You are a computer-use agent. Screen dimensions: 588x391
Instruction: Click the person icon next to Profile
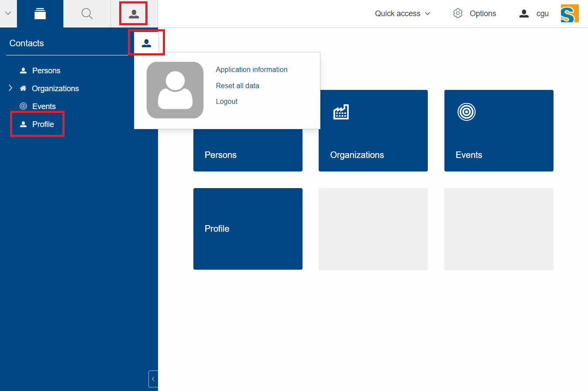click(24, 124)
